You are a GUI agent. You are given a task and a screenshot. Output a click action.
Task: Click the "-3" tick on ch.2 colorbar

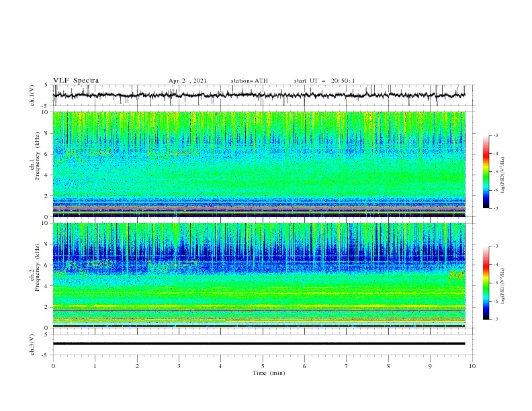click(495, 246)
